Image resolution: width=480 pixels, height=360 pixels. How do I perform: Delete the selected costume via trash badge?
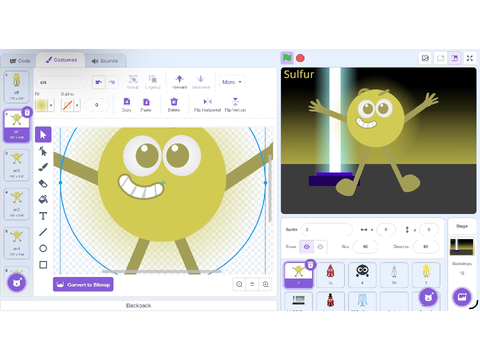pos(27,113)
